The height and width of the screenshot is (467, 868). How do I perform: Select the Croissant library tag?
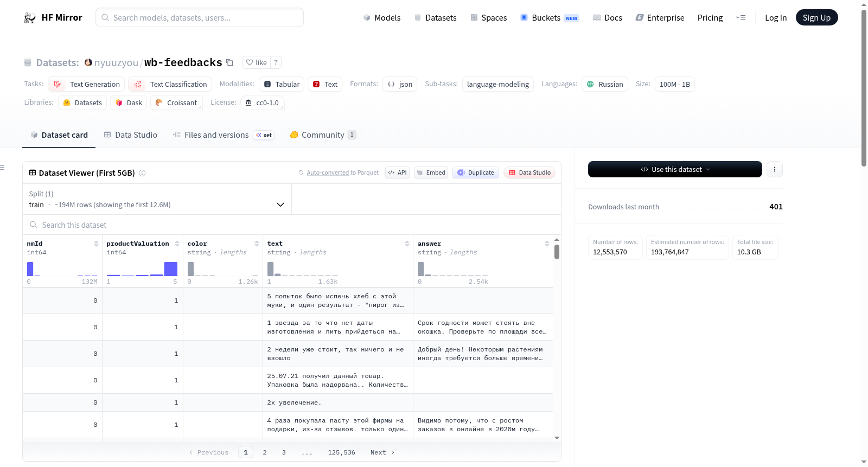[176, 103]
